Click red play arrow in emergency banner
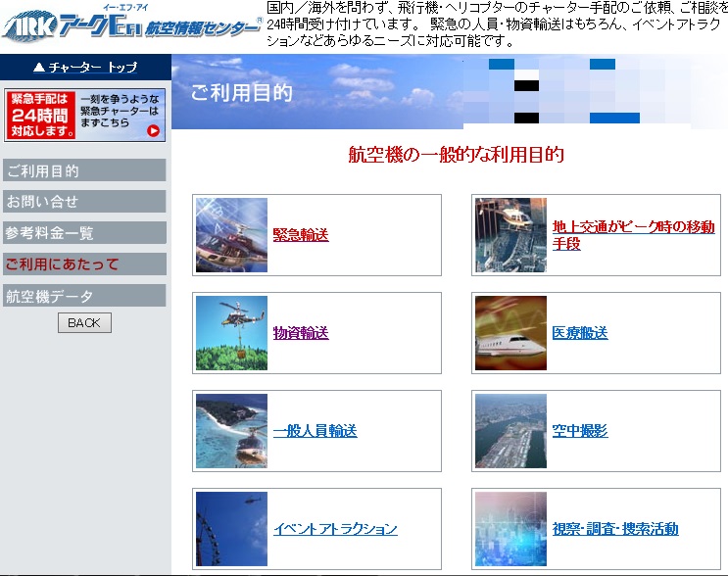The width and height of the screenshot is (728, 576). 153,131
